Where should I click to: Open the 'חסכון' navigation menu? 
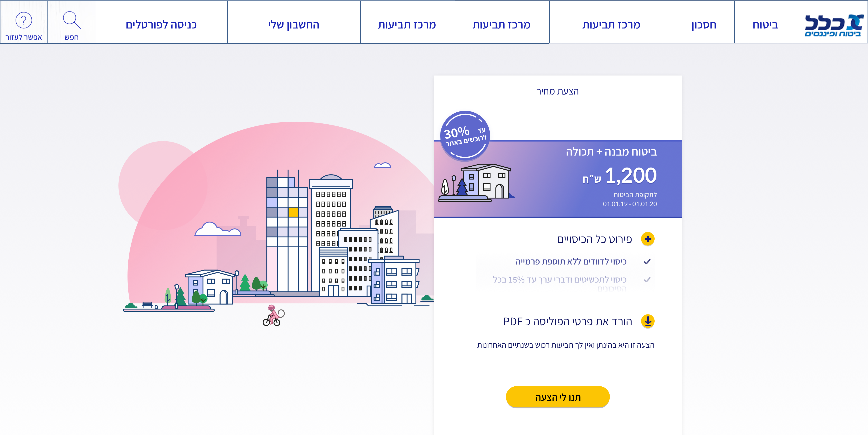(x=704, y=25)
